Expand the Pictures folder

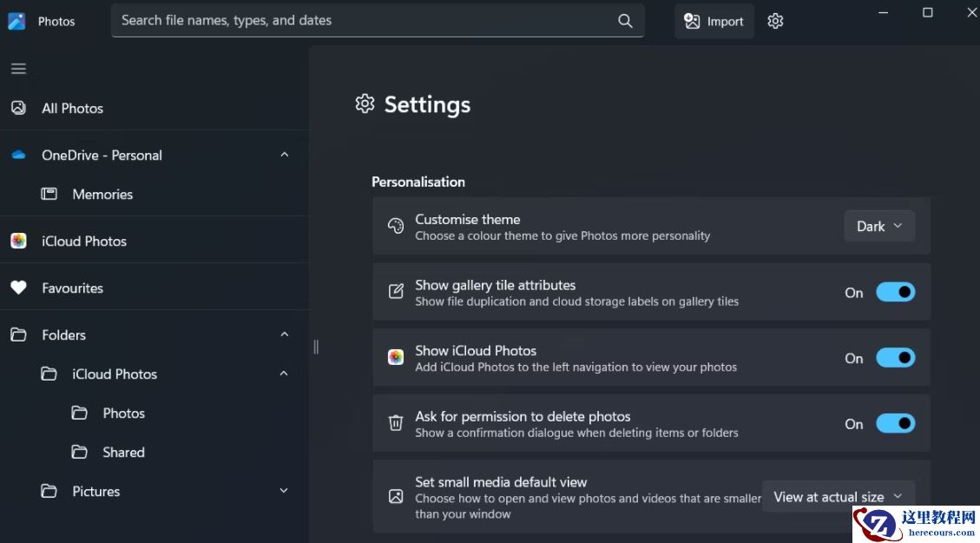pos(284,491)
